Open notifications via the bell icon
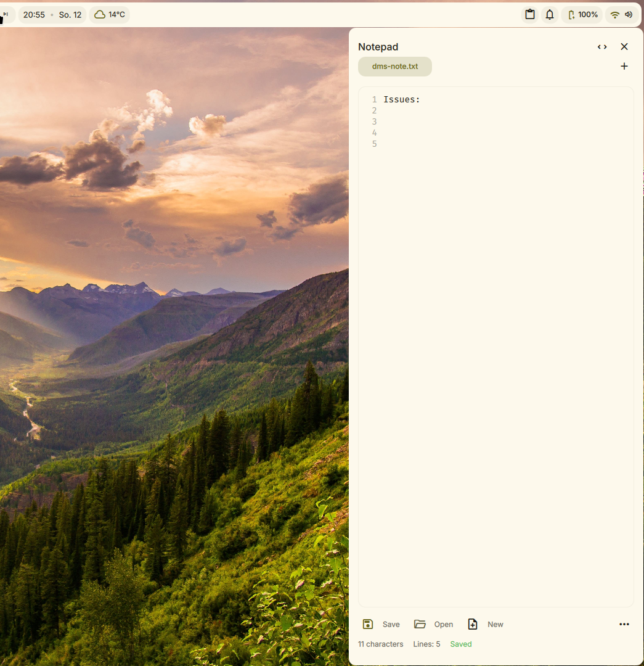 pos(550,15)
